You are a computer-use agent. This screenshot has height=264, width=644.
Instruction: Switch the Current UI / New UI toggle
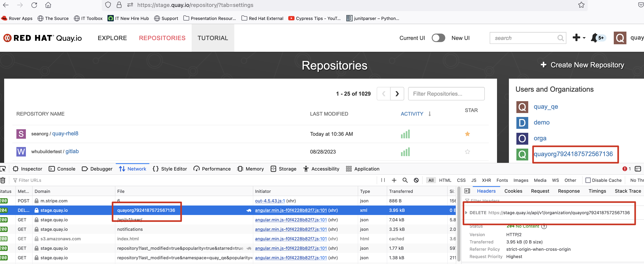[x=438, y=38]
